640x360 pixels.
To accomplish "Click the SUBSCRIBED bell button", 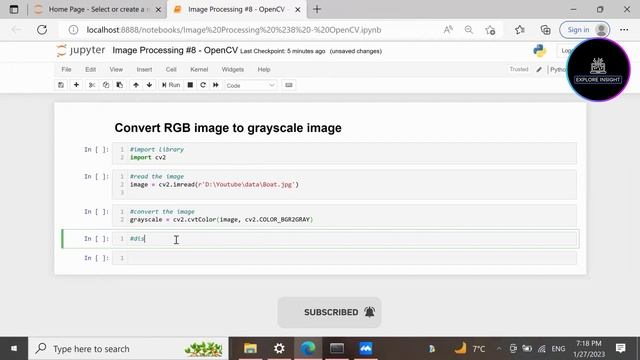I will coord(330,312).
